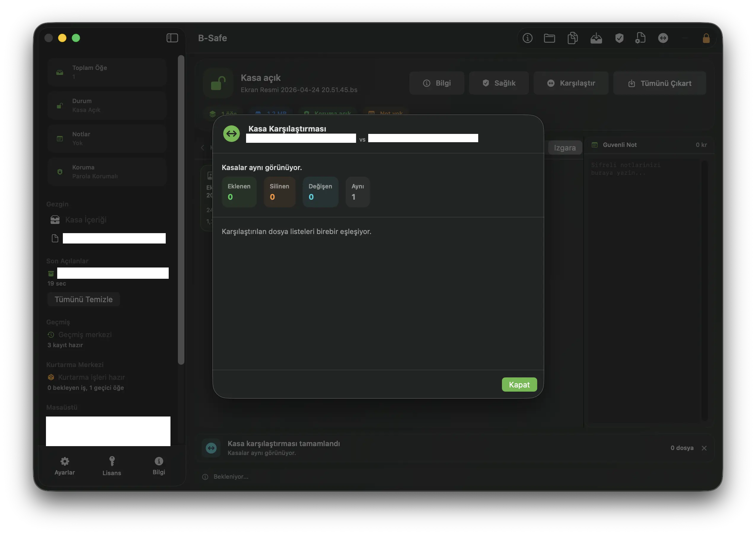Image resolution: width=756 pixels, height=535 pixels.
Task: Click the green compare icon in dialog header
Action: (232, 134)
